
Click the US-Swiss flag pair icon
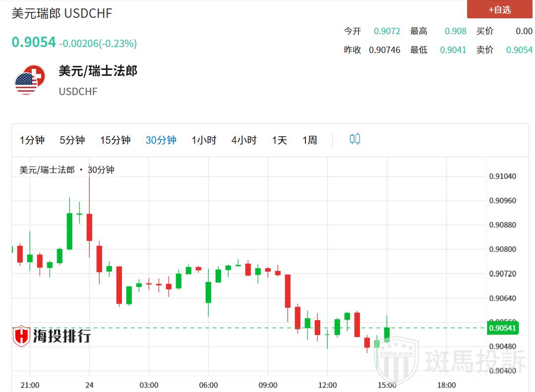tap(30, 80)
